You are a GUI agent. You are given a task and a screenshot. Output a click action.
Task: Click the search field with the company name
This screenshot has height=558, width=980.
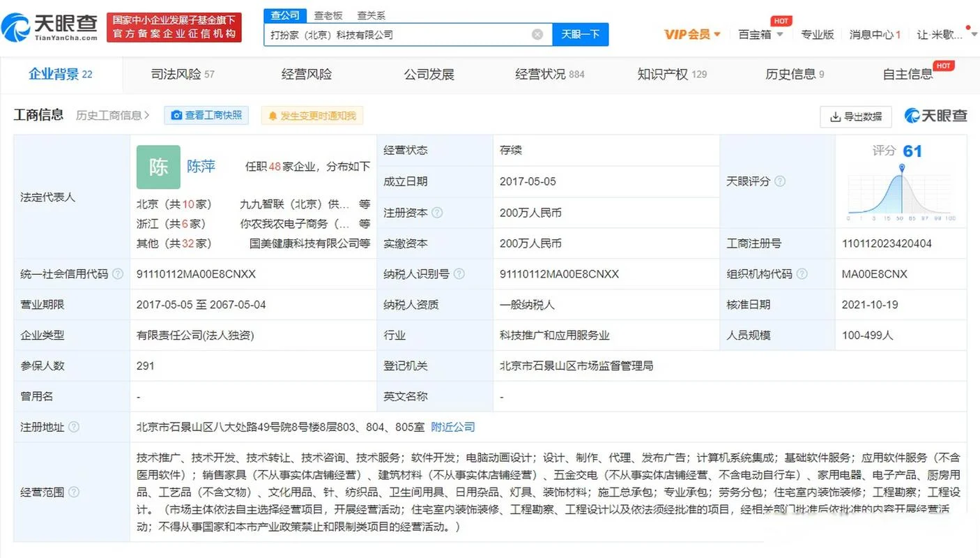[408, 34]
